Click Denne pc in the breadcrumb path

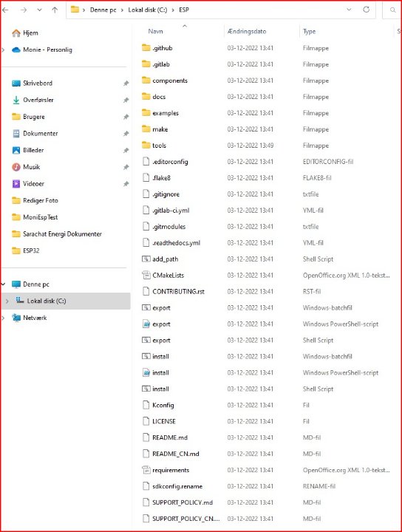tap(103, 10)
